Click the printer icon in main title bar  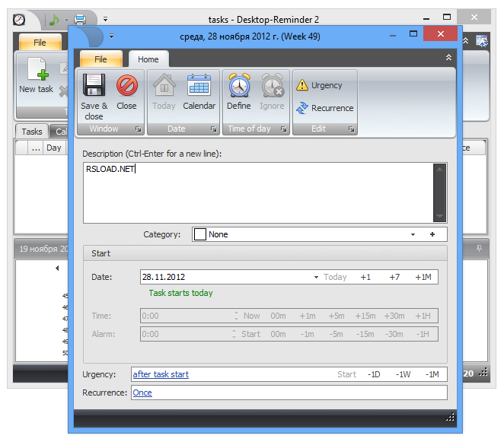pyautogui.click(x=80, y=20)
